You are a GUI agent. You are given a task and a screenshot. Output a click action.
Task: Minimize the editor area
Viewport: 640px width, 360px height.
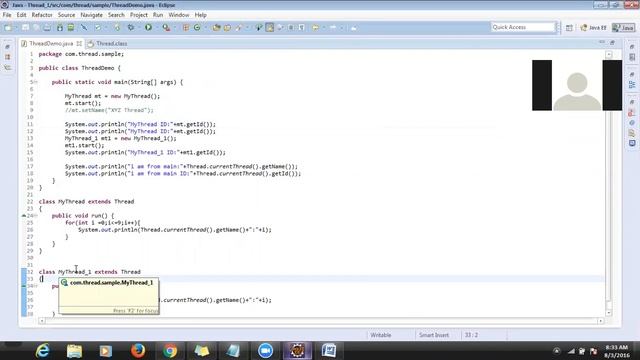click(x=602, y=42)
